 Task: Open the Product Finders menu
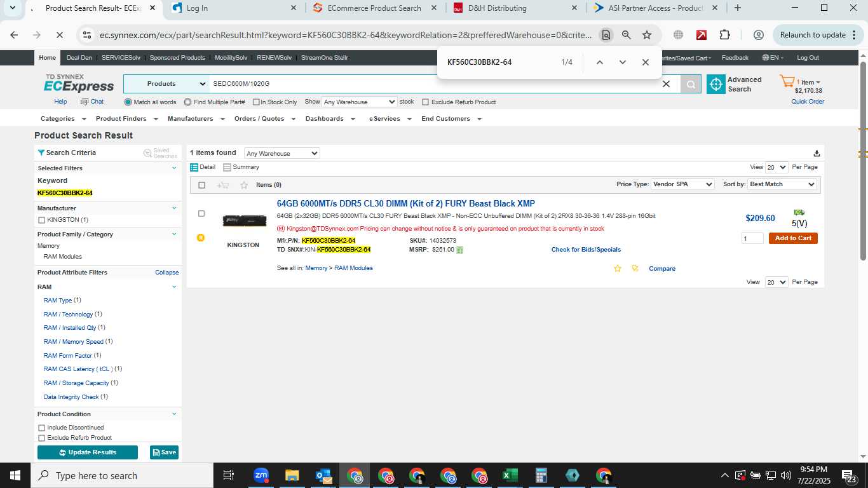pos(125,119)
